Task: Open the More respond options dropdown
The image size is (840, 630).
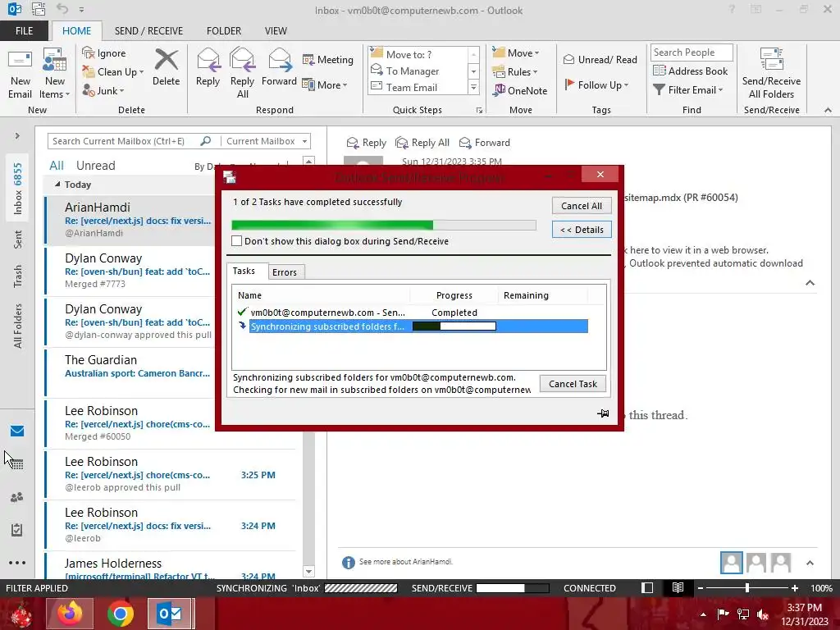Action: tap(325, 85)
